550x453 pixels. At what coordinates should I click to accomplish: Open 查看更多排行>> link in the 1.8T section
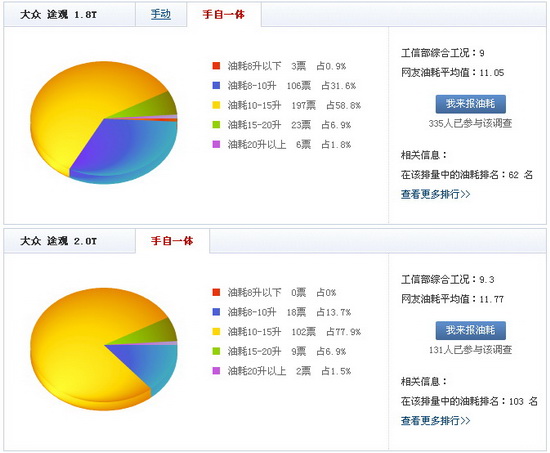point(435,194)
